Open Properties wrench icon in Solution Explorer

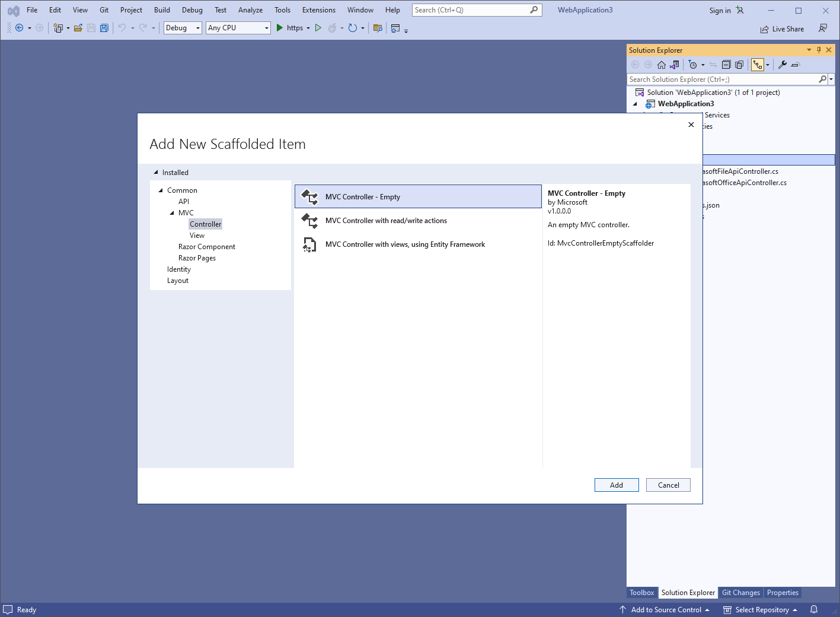click(x=782, y=65)
